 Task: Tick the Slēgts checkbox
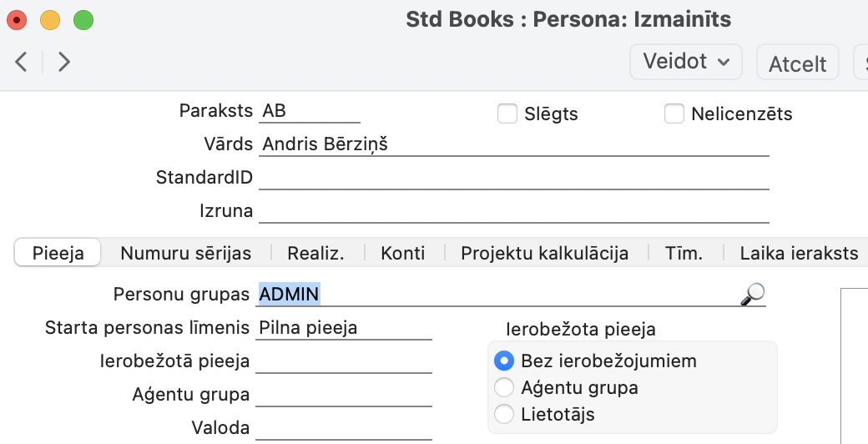pyautogui.click(x=507, y=114)
